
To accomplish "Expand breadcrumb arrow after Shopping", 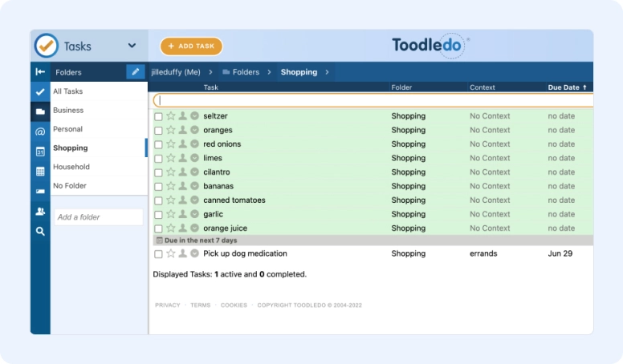I will pyautogui.click(x=328, y=72).
